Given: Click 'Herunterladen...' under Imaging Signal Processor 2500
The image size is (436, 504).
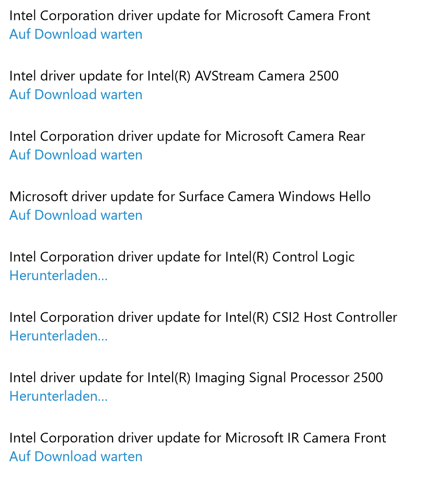Looking at the screenshot, I should [x=58, y=396].
